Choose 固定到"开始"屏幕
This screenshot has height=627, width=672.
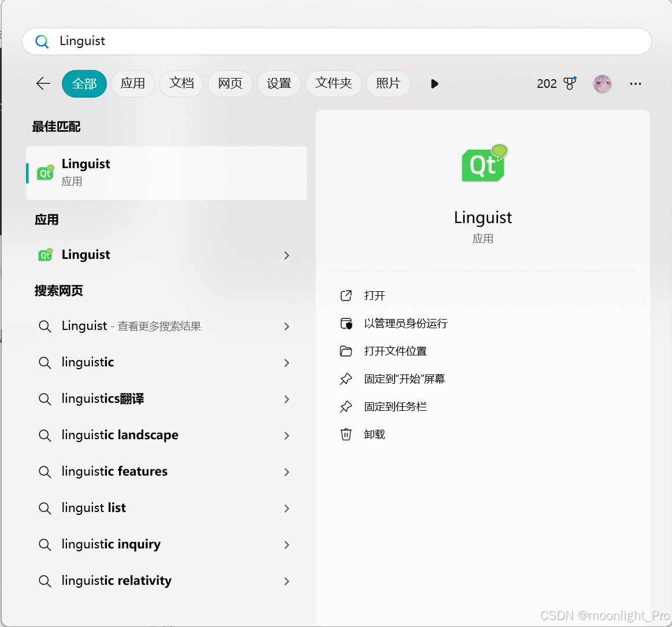(404, 379)
